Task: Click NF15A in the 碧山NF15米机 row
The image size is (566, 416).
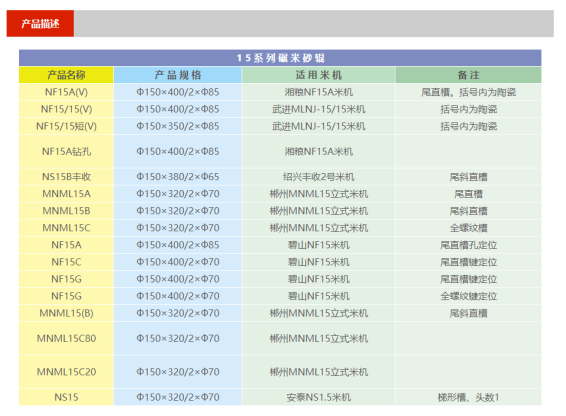Action: [x=66, y=244]
